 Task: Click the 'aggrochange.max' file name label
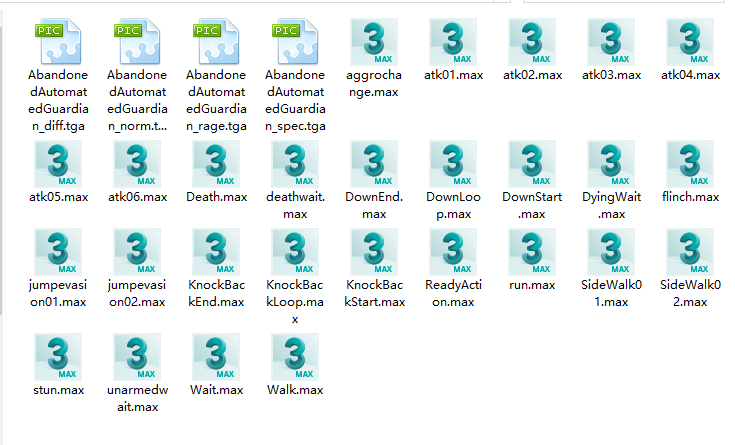374,83
